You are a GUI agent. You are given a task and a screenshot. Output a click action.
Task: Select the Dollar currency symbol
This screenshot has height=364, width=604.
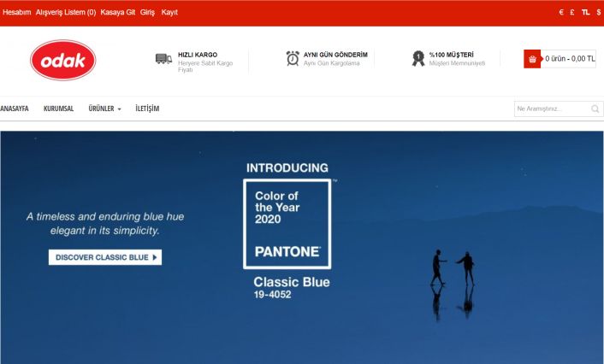599,12
